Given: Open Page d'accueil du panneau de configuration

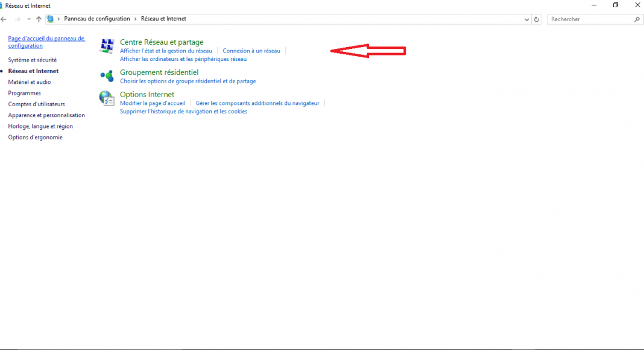Looking at the screenshot, I should [x=46, y=42].
